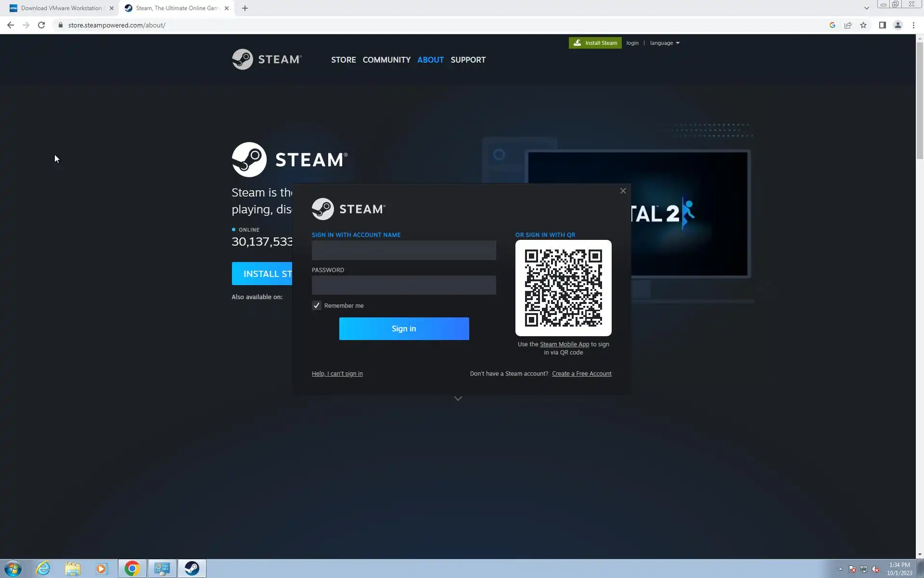Open Steam app from Windows taskbar
Screen dimensions: 924x578
click(192, 568)
